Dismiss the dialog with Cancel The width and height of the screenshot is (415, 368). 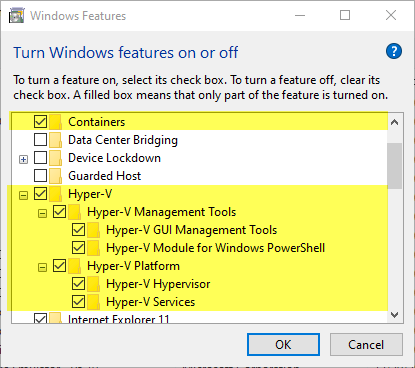[x=366, y=345]
